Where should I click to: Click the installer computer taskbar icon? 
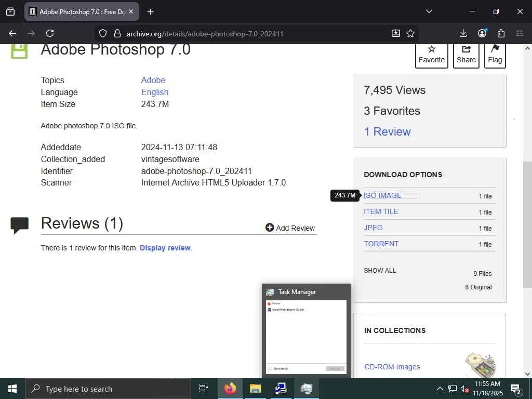281,389
